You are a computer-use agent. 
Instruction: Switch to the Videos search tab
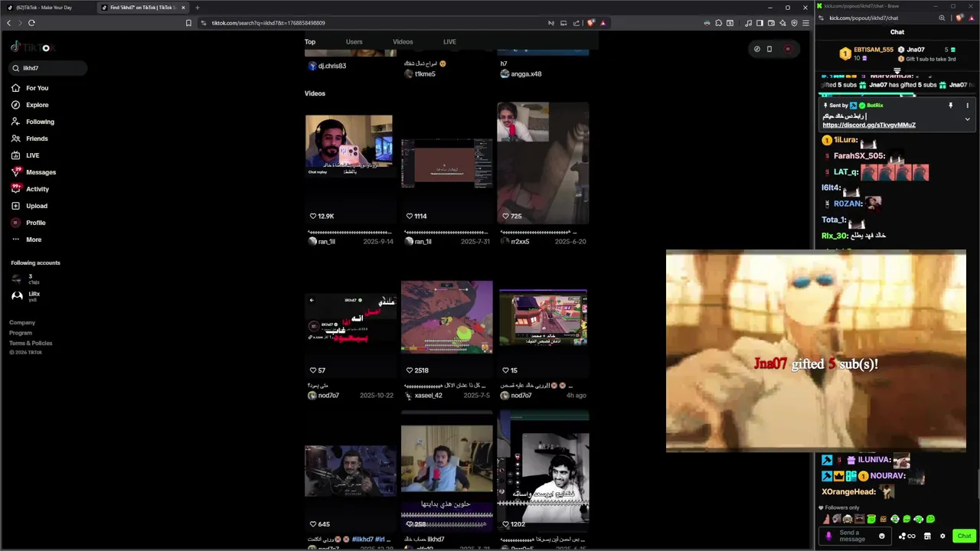[x=403, y=42]
